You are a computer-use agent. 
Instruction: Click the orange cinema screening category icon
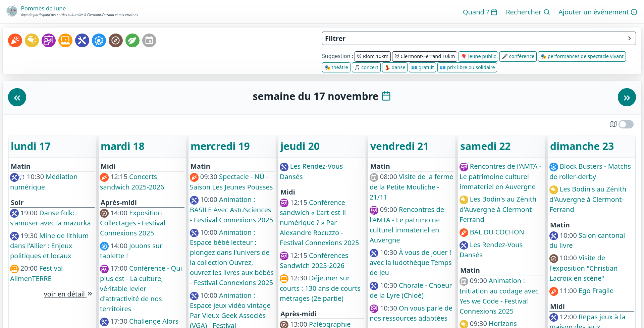click(65, 41)
